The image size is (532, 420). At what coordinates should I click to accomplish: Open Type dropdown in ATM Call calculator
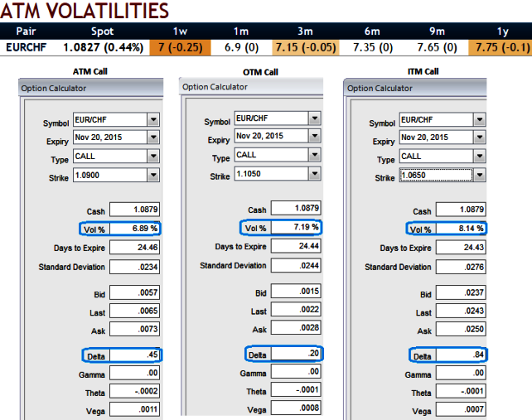pyautogui.click(x=153, y=156)
